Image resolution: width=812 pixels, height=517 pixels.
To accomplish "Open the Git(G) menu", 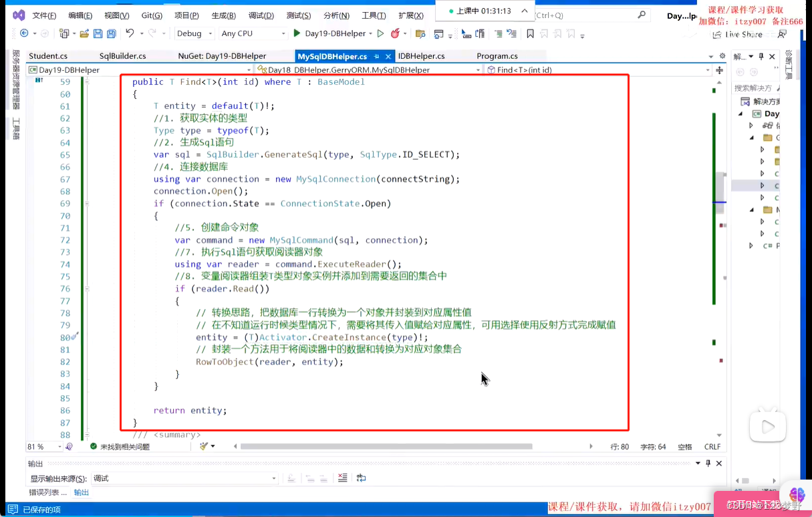I will pyautogui.click(x=152, y=15).
